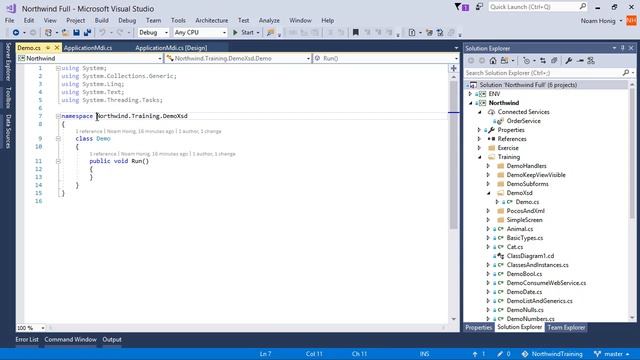Toggle auto-hide pin on Solution Explorer
The width and height of the screenshot is (640, 360).
click(x=622, y=48)
